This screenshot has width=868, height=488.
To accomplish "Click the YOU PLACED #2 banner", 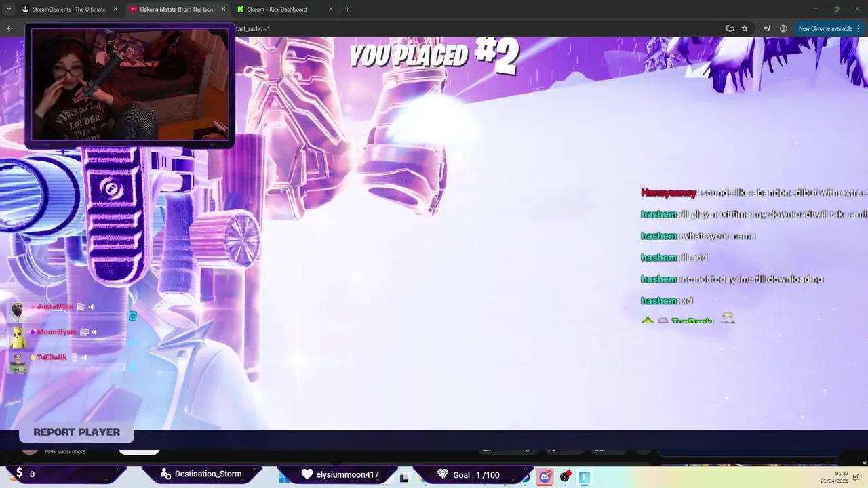I will coord(434,56).
